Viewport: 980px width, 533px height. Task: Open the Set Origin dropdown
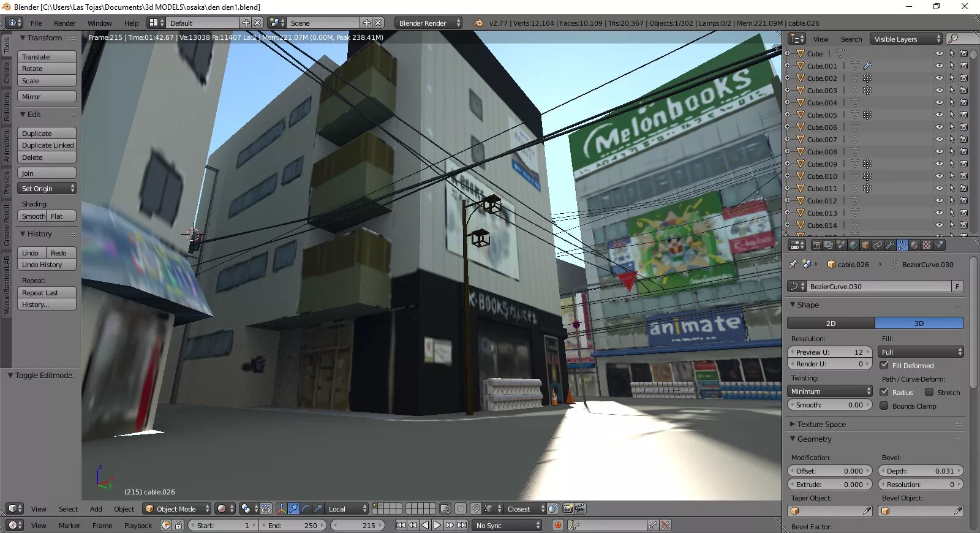47,188
